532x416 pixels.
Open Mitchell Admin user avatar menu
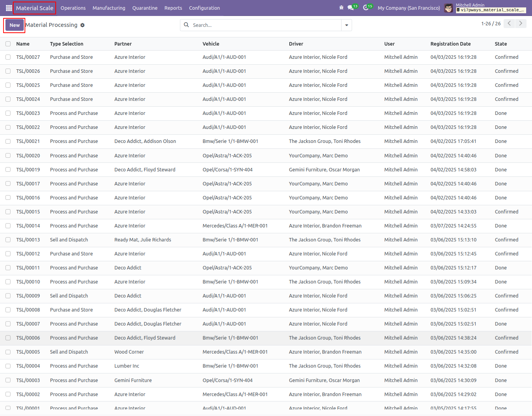pyautogui.click(x=449, y=8)
